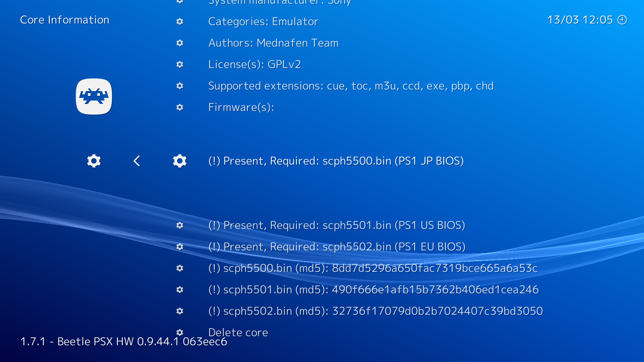The width and height of the screenshot is (644, 362).
Task: Click gear icon beside scph5502.bin EU BIOS
Action: pos(180,247)
